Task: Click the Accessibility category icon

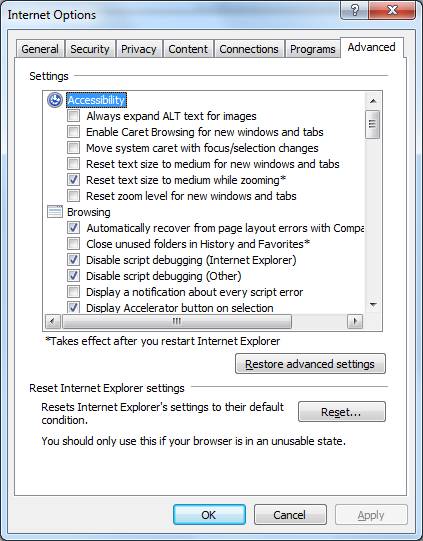Action: click(55, 100)
